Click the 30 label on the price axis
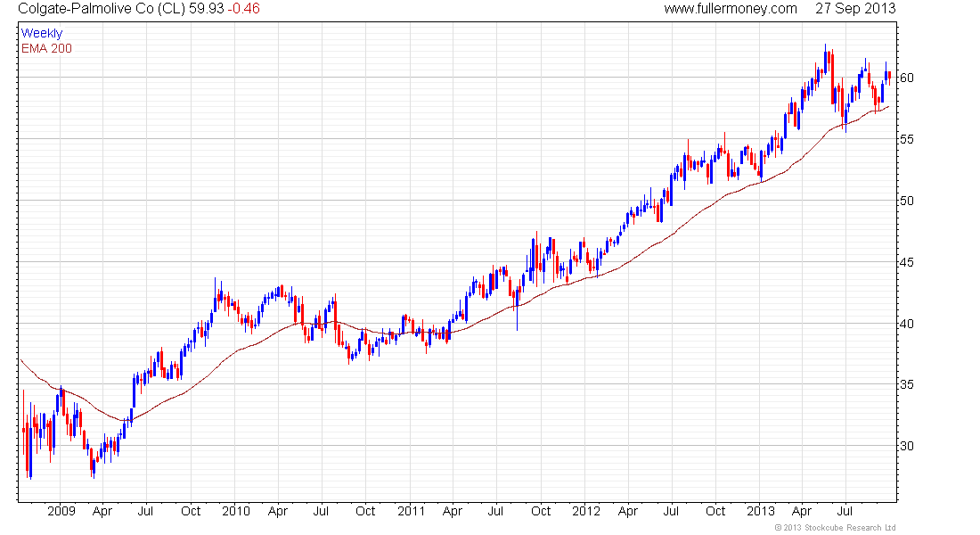Screen dimensions: 980x535 [906, 446]
